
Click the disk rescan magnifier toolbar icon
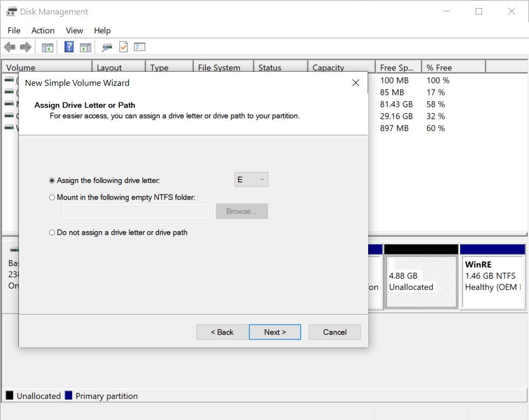(x=106, y=47)
